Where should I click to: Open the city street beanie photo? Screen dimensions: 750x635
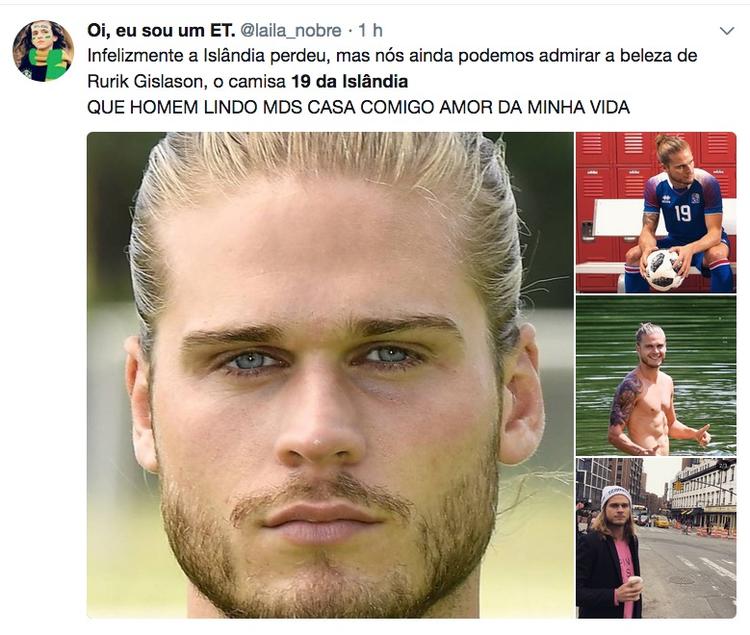click(656, 538)
